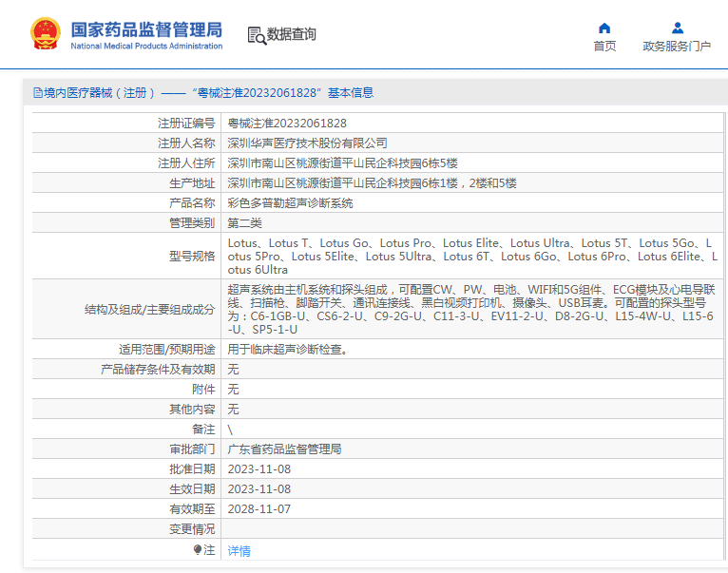The height and width of the screenshot is (573, 728).
Task: Click the 管理类别 row label
Action: [x=192, y=223]
